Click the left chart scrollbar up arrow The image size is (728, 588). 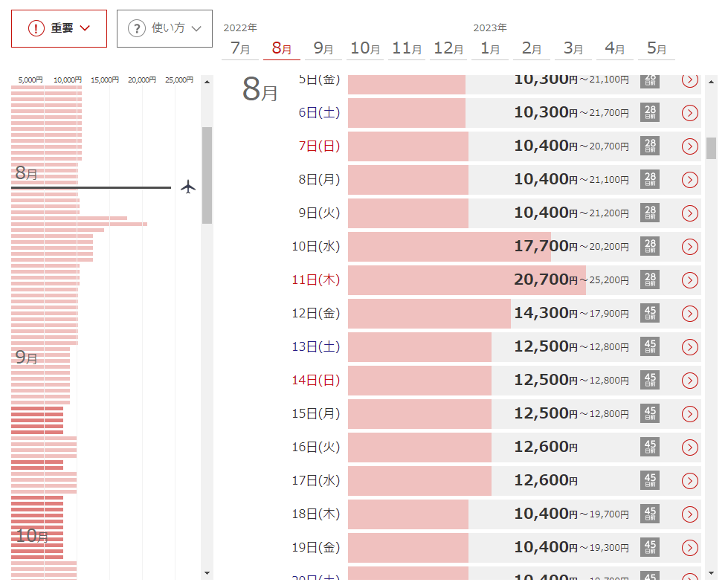click(207, 80)
